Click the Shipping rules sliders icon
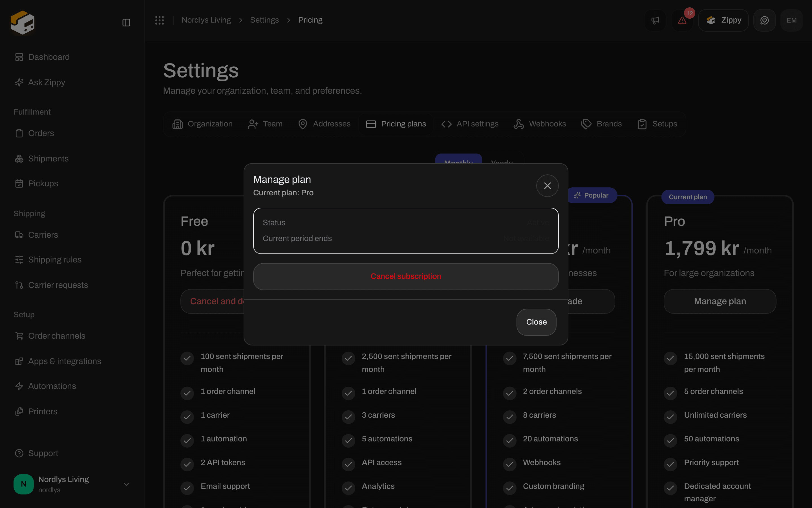 tap(19, 260)
